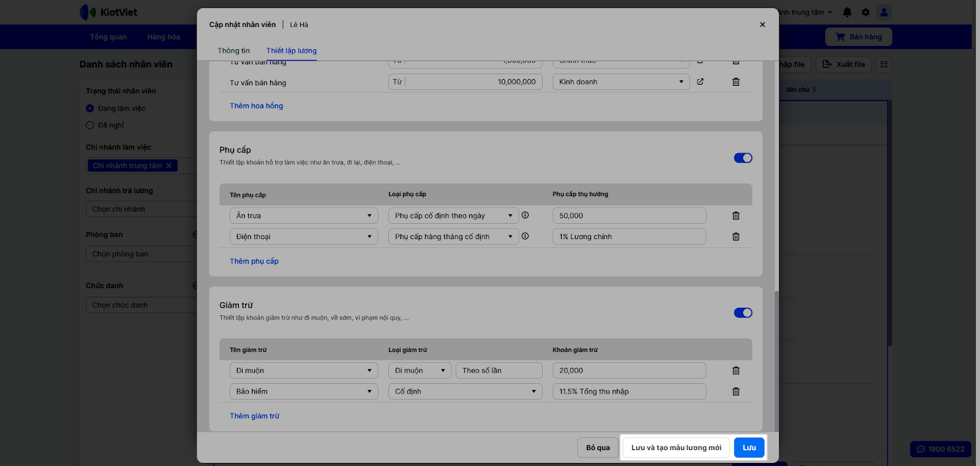Click the Thêm phụ cấp link
The image size is (980, 466).
pyautogui.click(x=254, y=261)
